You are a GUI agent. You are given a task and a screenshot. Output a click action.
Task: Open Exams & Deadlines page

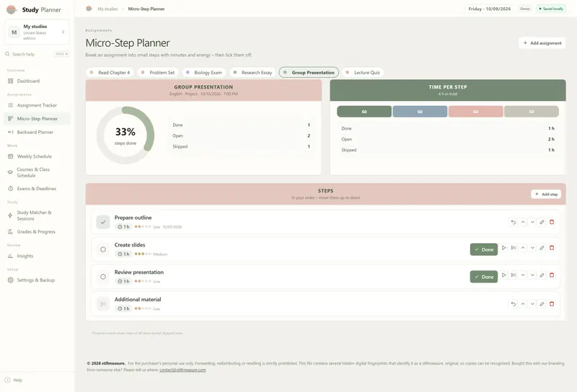[x=38, y=189]
